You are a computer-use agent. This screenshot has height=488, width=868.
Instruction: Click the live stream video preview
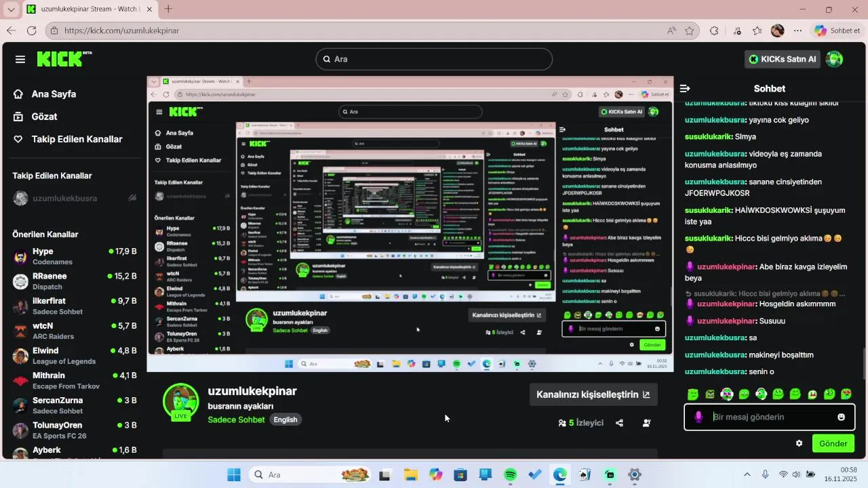tap(410, 224)
